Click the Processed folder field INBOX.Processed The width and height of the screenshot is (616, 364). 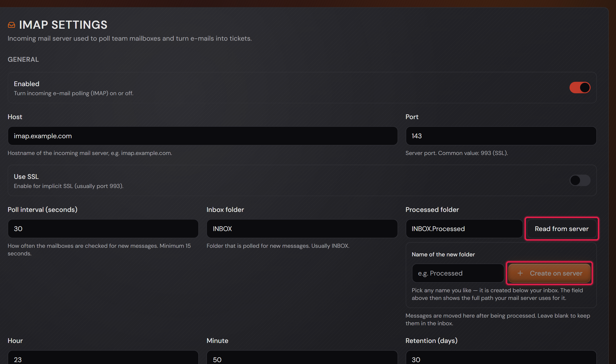tap(464, 229)
